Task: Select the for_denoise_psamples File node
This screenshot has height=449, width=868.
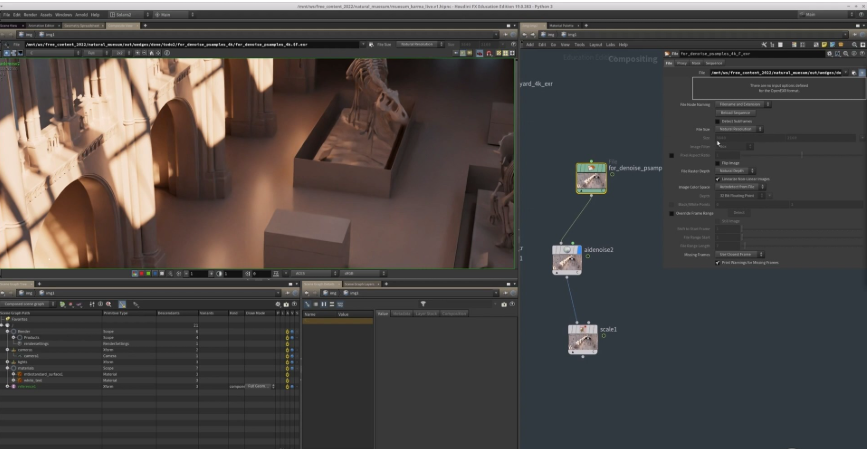Action: pos(591,178)
